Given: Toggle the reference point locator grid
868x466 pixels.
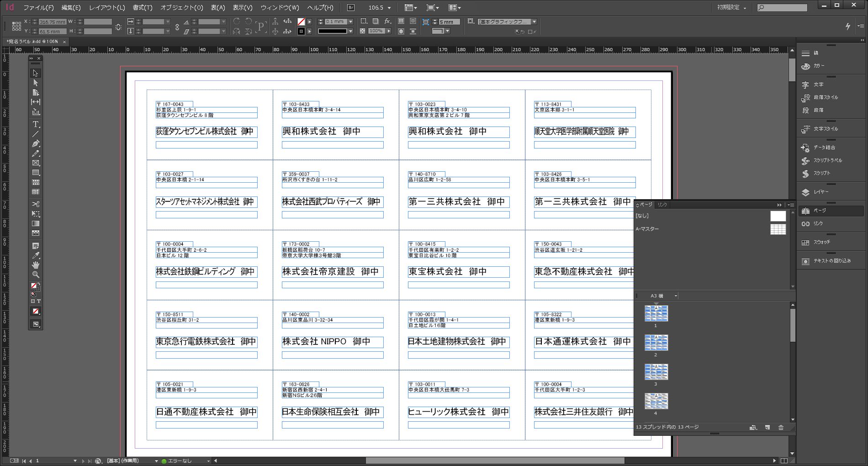Looking at the screenshot, I should pyautogui.click(x=16, y=26).
